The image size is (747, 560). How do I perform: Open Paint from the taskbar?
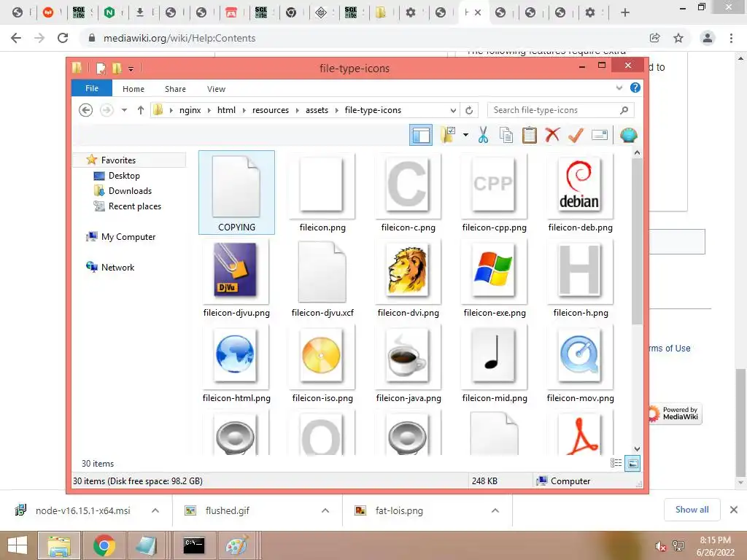tap(237, 545)
